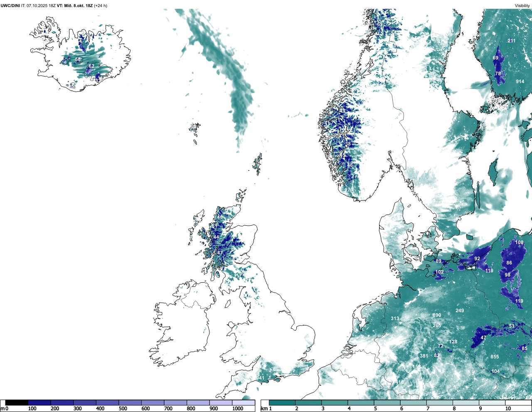
Task: Click the UWC/DINI title text
Action: coord(10,5)
